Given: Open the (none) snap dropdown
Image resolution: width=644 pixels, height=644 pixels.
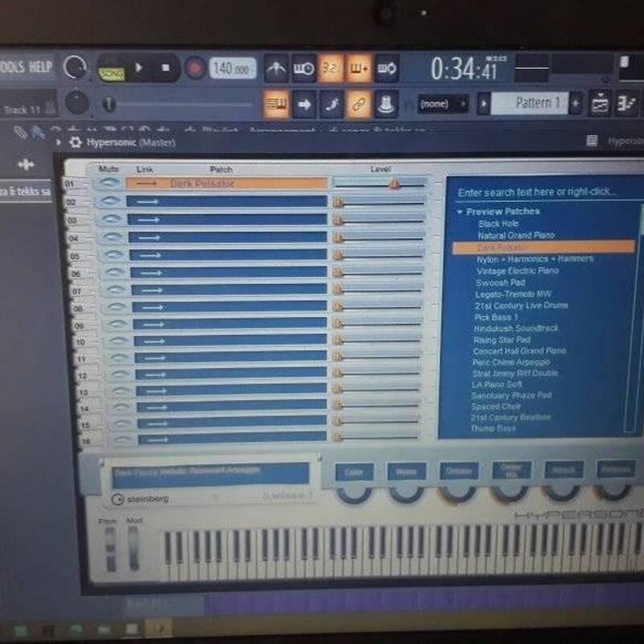Looking at the screenshot, I should (443, 104).
